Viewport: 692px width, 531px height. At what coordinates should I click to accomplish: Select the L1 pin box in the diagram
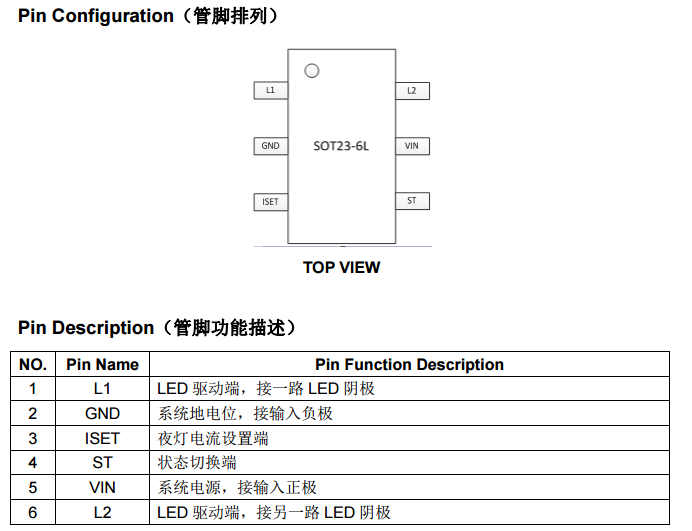pyautogui.click(x=270, y=91)
